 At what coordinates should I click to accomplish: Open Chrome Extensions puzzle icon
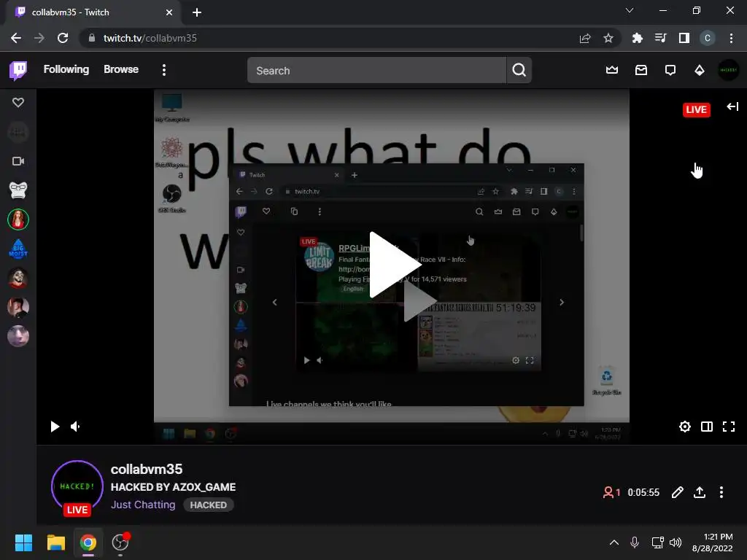[x=637, y=38]
